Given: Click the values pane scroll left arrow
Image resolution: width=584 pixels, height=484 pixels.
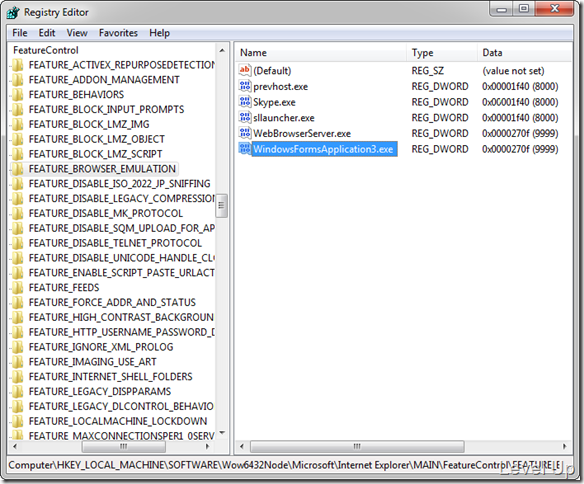Looking at the screenshot, I should [242, 446].
